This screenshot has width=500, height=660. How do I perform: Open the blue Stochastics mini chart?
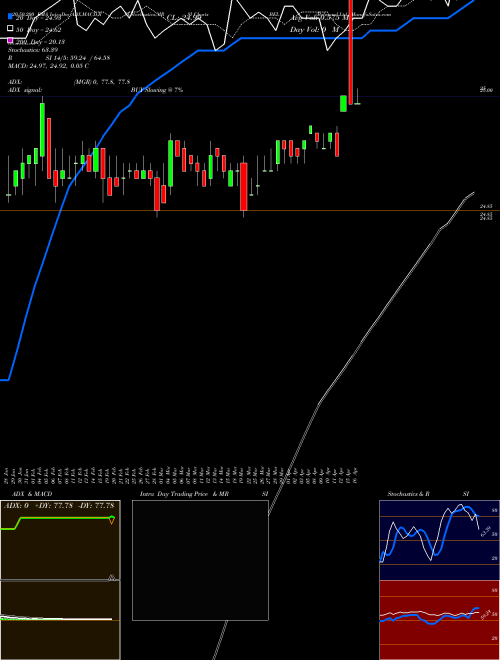click(439, 540)
